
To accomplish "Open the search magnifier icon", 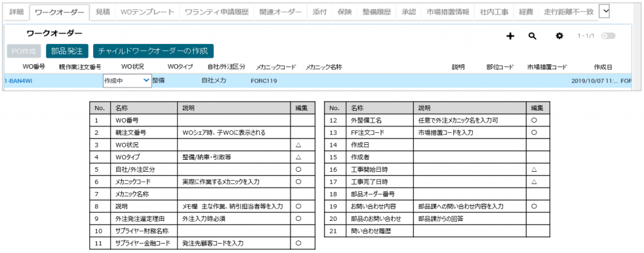I will click(532, 37).
